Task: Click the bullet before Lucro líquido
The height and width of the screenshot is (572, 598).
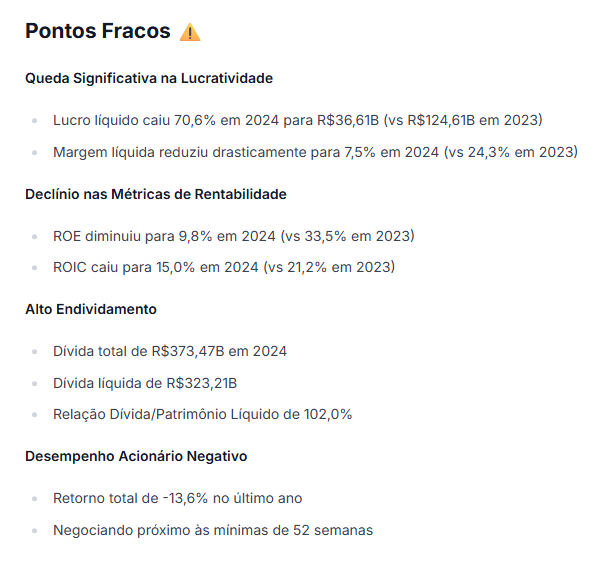Action: [x=35, y=121]
